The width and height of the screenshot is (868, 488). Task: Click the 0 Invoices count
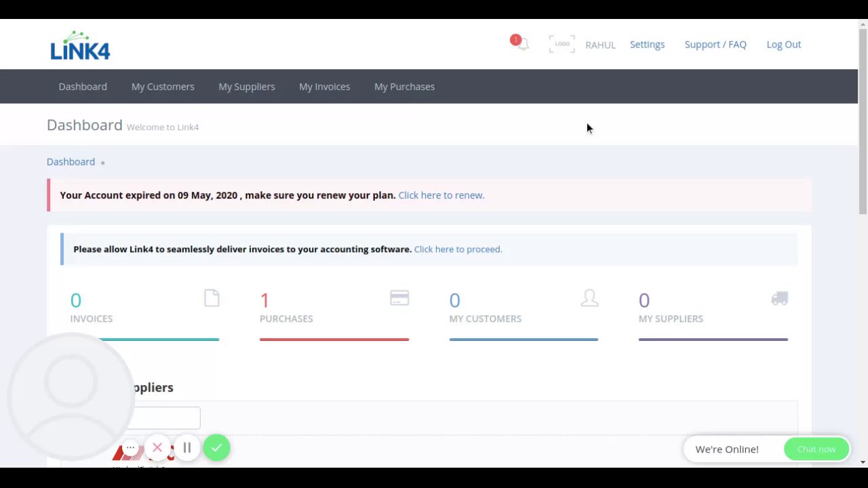75,300
